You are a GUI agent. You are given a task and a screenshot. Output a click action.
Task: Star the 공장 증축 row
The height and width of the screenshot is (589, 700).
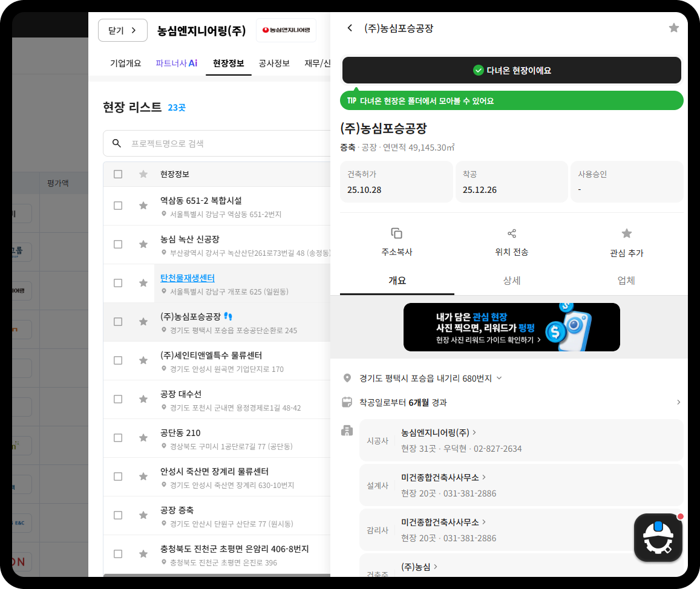[x=143, y=515]
